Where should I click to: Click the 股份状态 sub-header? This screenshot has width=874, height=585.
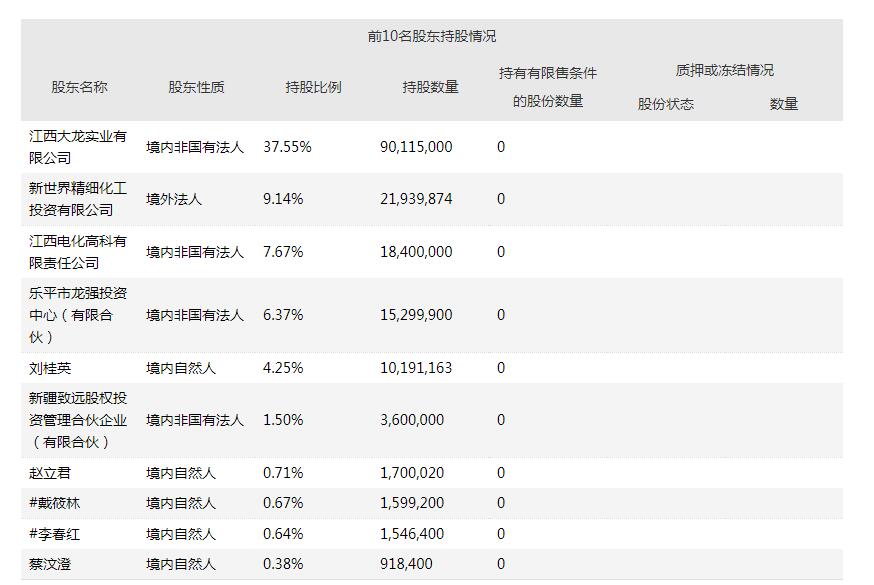[665, 104]
